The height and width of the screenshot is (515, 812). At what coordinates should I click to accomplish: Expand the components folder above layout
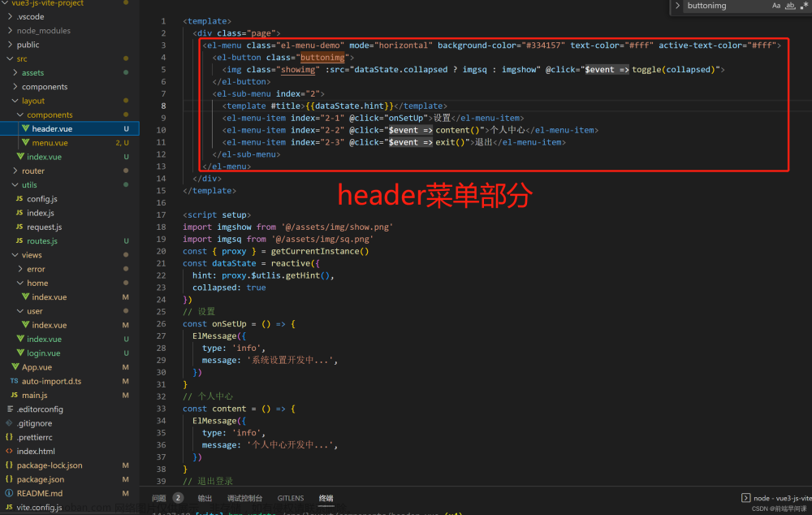click(15, 87)
